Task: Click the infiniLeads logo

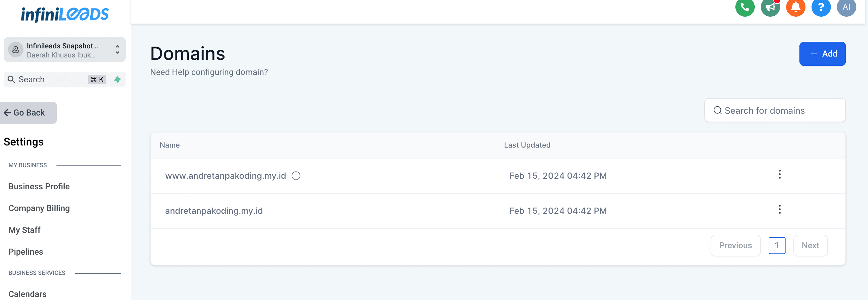Action: (64, 14)
